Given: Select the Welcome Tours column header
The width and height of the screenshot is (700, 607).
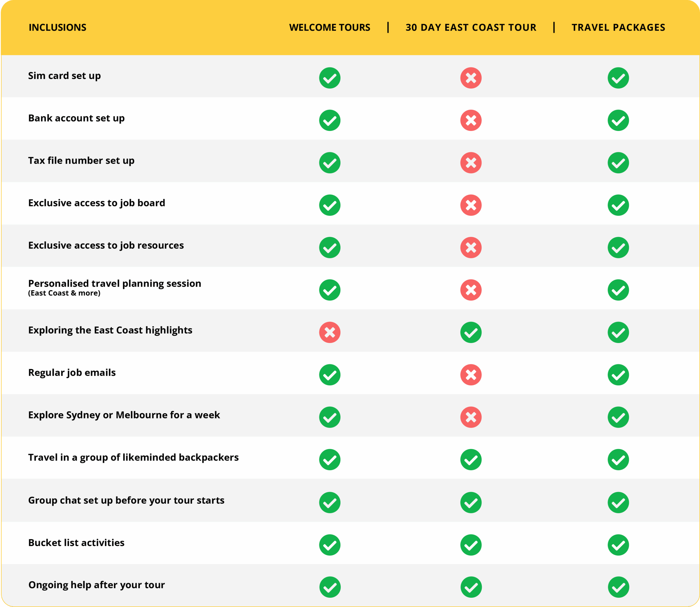Looking at the screenshot, I should tap(329, 27).
